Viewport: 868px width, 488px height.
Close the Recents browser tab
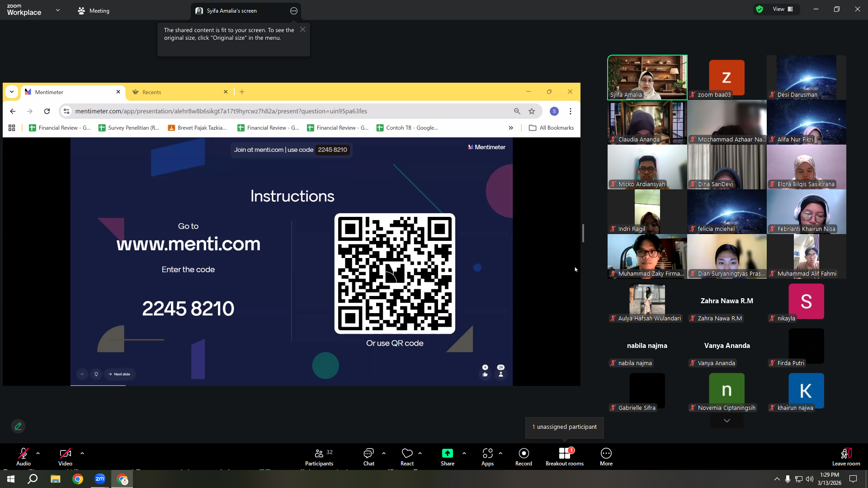pos(226,92)
